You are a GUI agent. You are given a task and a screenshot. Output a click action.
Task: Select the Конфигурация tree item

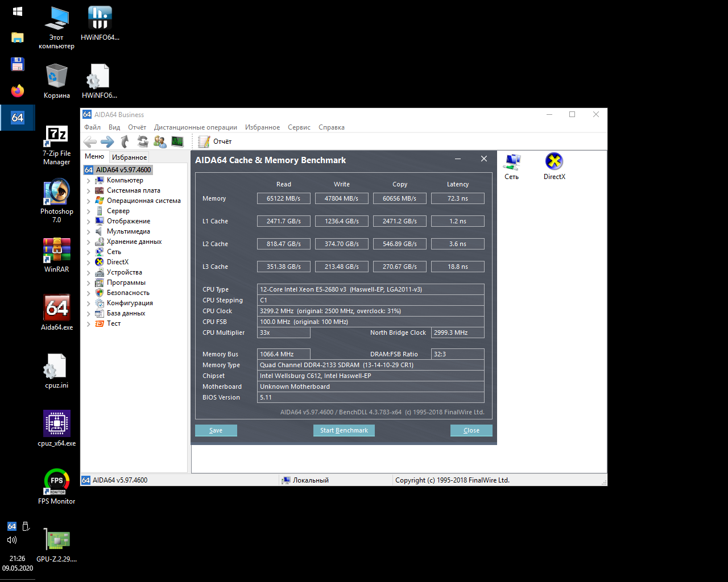[x=130, y=303]
